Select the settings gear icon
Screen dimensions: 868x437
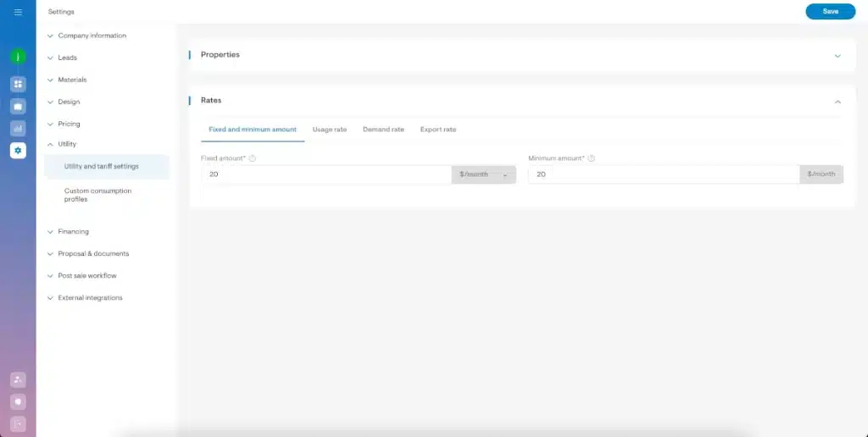point(18,151)
